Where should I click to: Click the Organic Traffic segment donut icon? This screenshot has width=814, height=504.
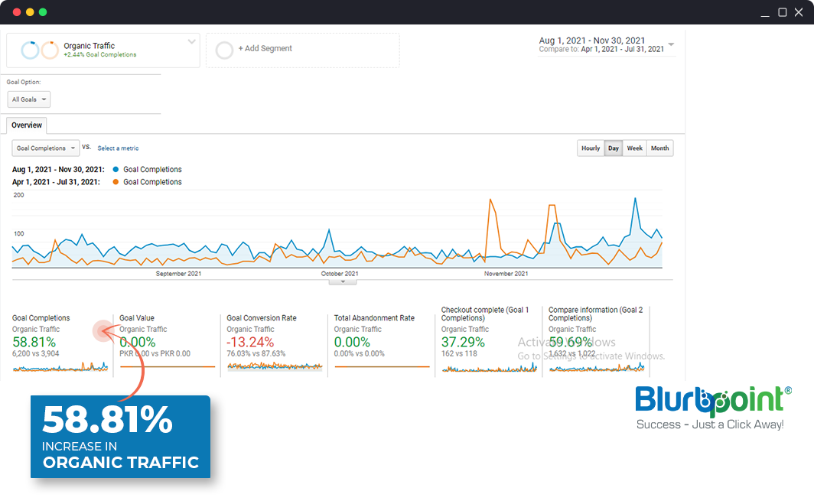coord(40,50)
